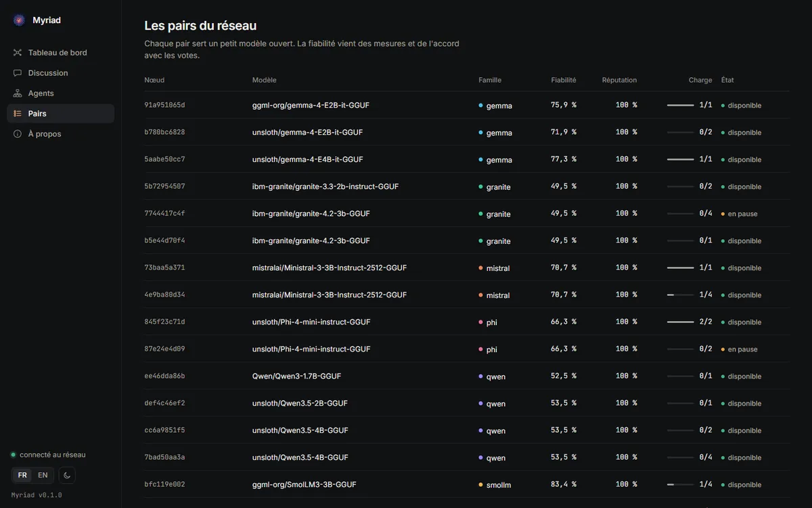
Task: Click model ggml-org/SmolLM3-3B-GGUF
Action: click(x=304, y=484)
